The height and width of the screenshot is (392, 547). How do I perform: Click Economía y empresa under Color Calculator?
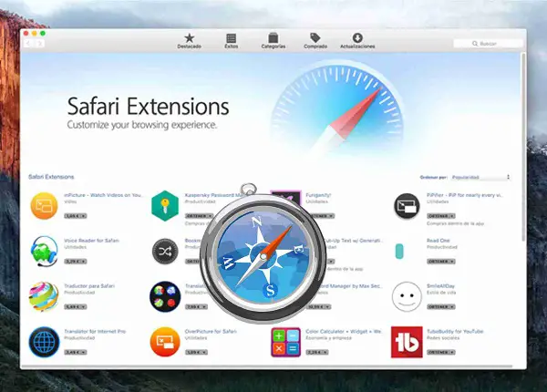point(328,338)
